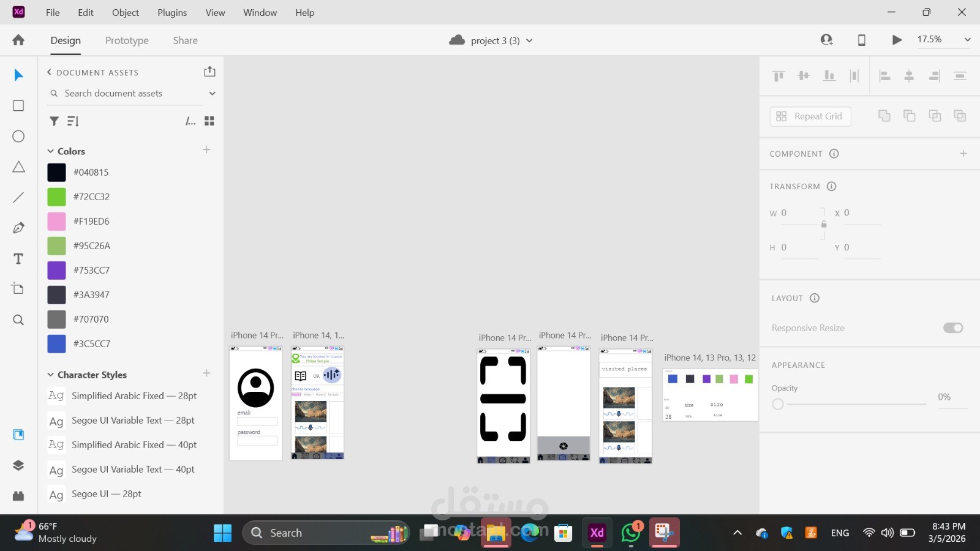Screen dimensions: 980x551
Task: Expand the search document assets dropdown
Action: click(x=212, y=94)
